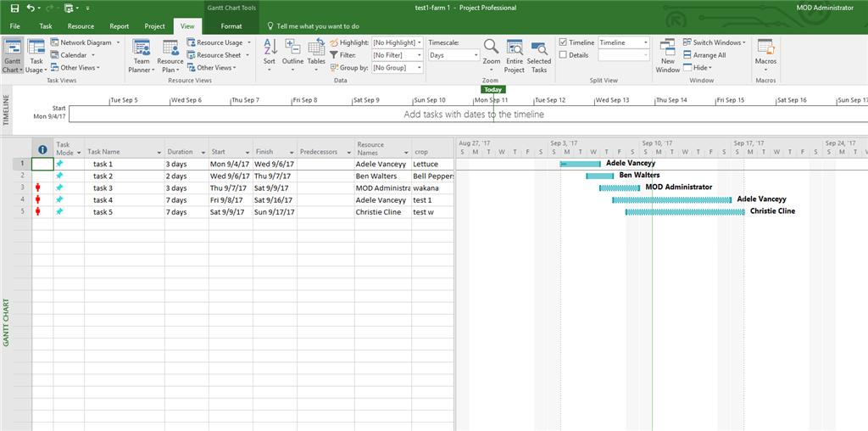Screen dimensions: 868x431
Task: Uncheck the Timeline checkbox
Action: pos(563,42)
